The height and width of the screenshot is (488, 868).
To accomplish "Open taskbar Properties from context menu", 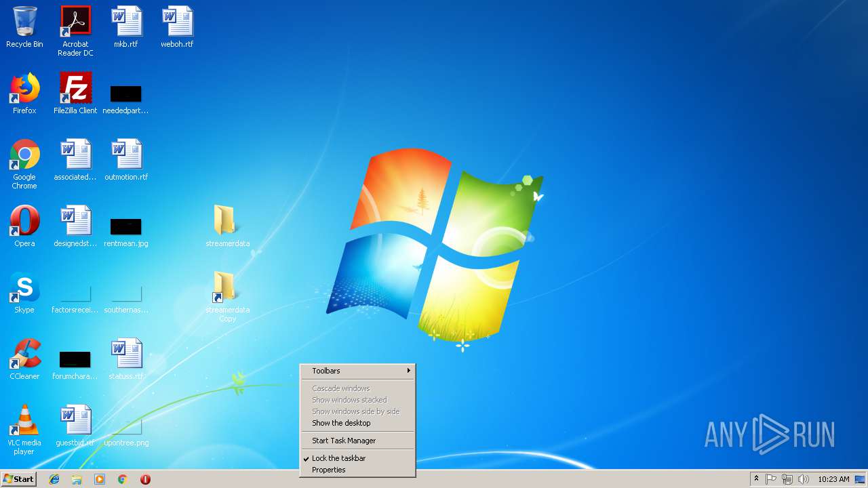I will 357,470.
